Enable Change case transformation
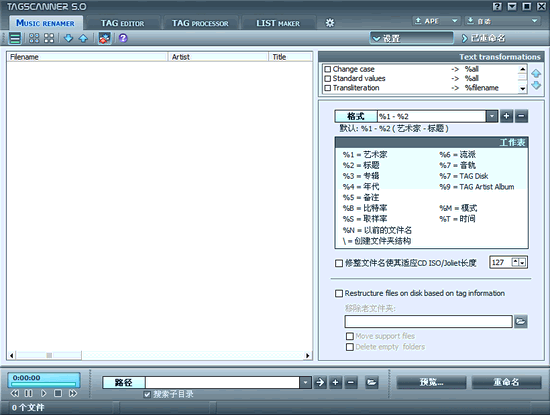Viewport: 550px width, 415px height. click(328, 69)
